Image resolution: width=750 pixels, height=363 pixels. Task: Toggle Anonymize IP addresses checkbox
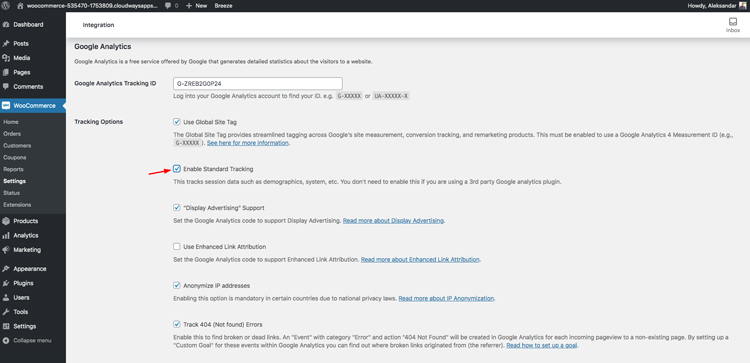[x=176, y=286]
